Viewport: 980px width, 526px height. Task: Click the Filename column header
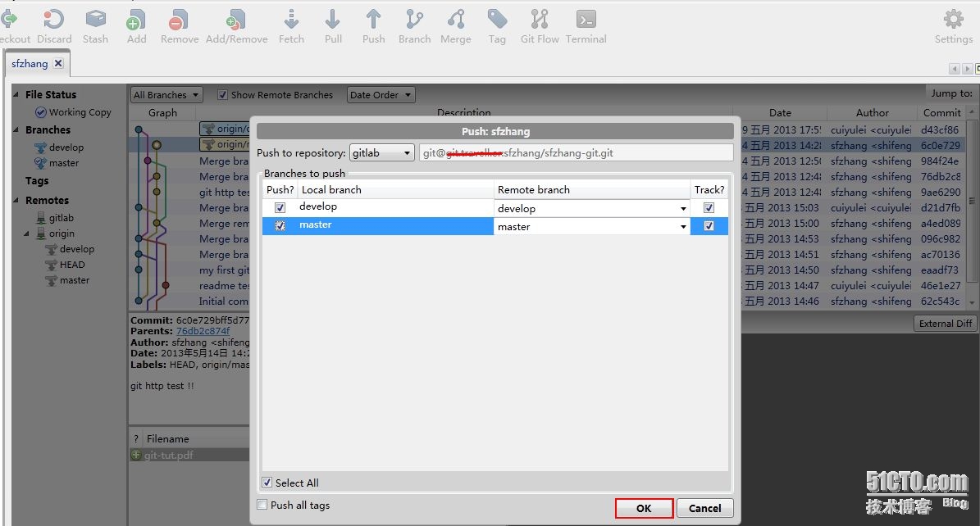(167, 439)
